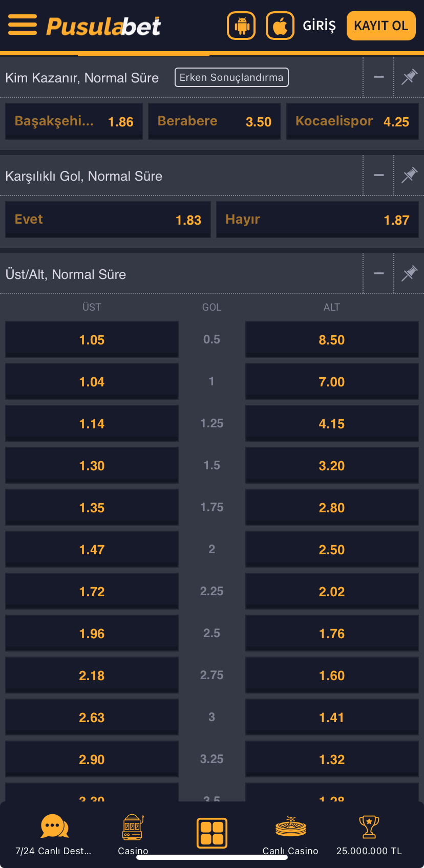Screen dimensions: 424x868
Task: Pin the Kim Kazanır market
Action: tap(409, 77)
